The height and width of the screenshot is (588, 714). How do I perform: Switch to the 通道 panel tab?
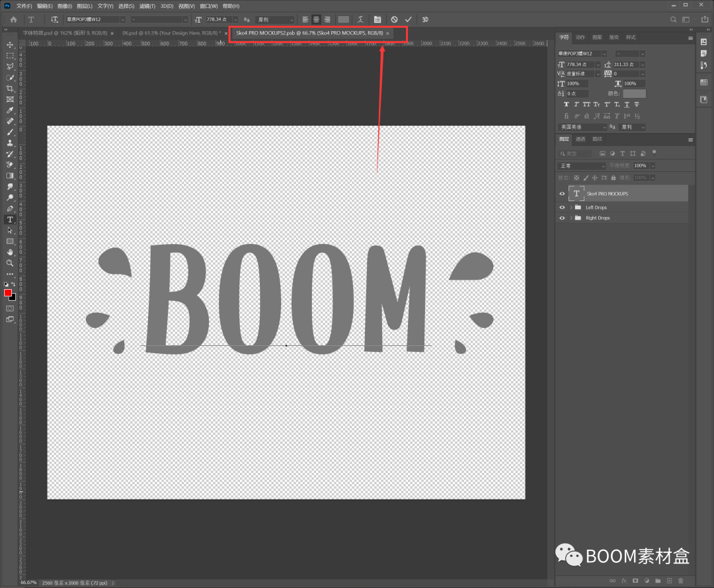click(x=580, y=140)
